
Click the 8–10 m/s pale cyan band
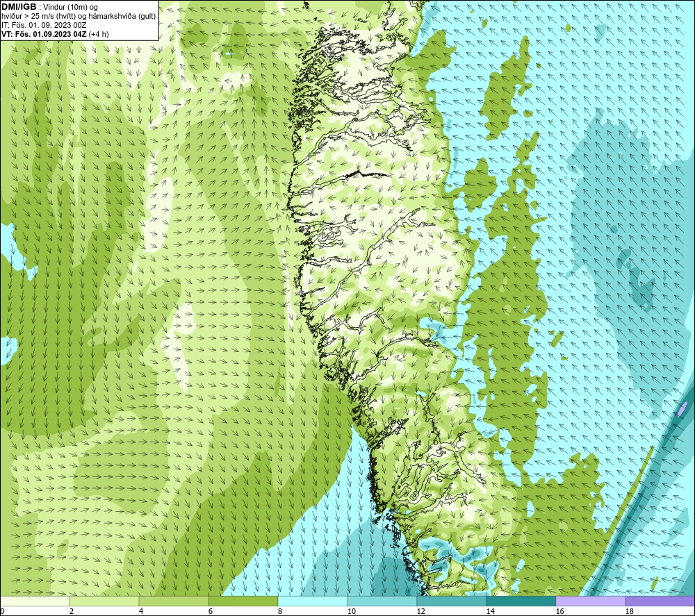(x=313, y=601)
